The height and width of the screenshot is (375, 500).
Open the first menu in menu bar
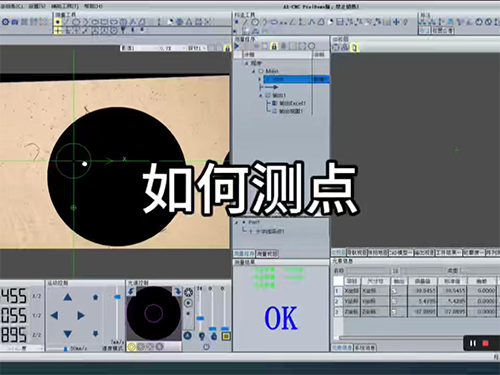pos(12,6)
